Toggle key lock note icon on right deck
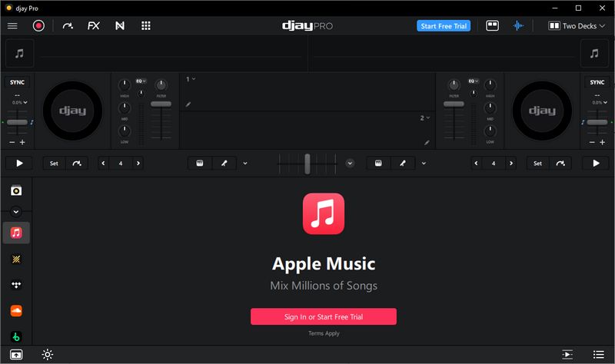 pyautogui.click(x=583, y=122)
